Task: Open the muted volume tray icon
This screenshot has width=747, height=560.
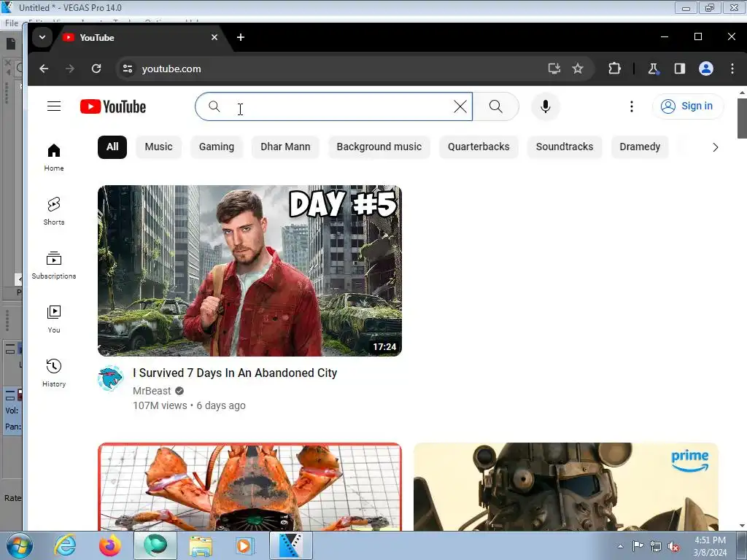Action: [x=673, y=547]
